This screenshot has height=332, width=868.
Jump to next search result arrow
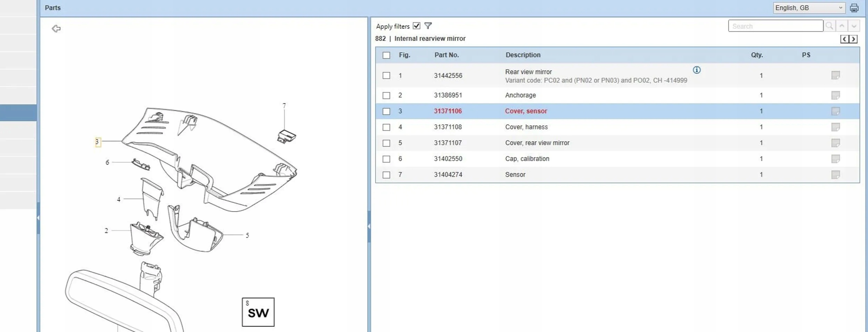coord(854,26)
